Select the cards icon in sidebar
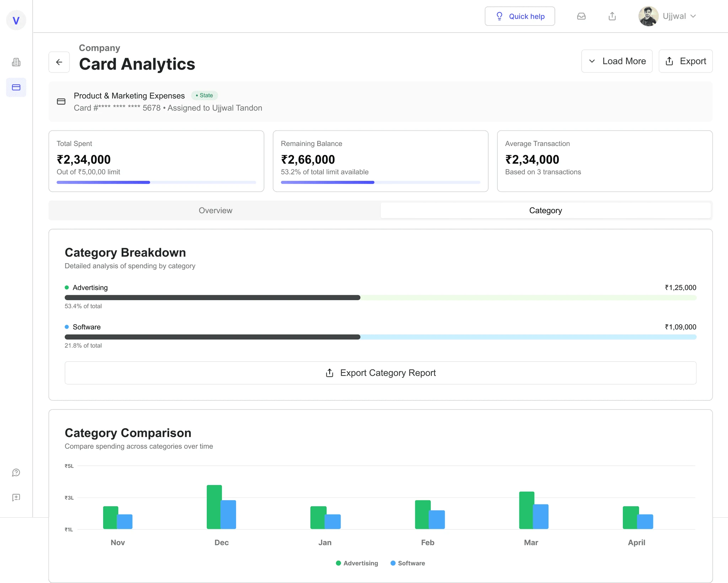 pyautogui.click(x=16, y=87)
